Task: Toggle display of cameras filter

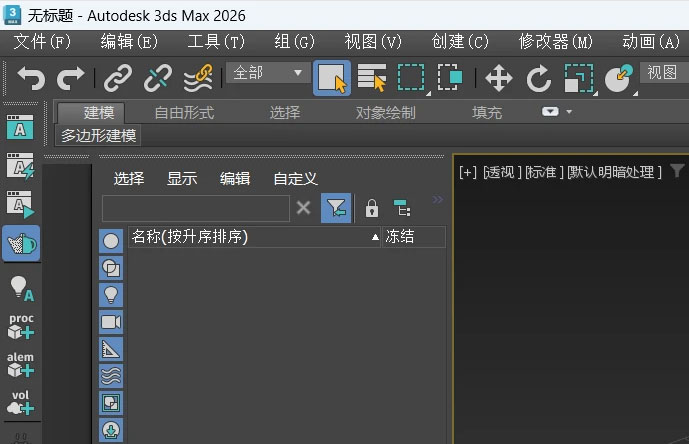Action: (111, 322)
